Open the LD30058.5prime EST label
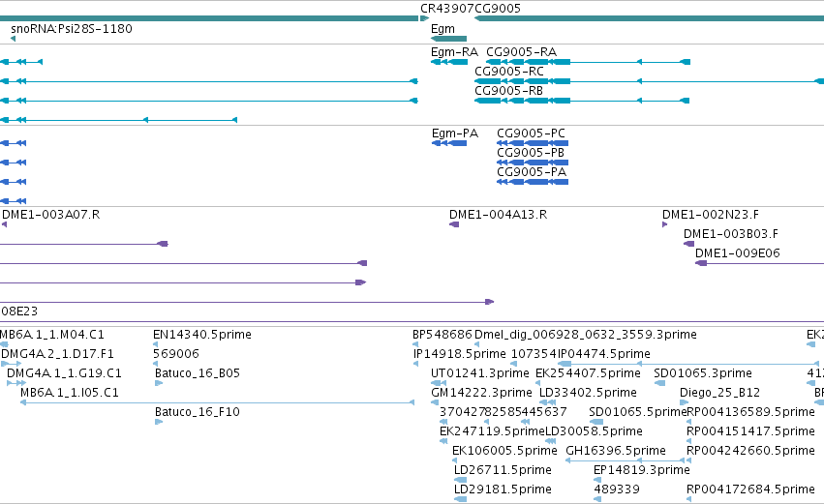This screenshot has width=824, height=504. [594, 432]
